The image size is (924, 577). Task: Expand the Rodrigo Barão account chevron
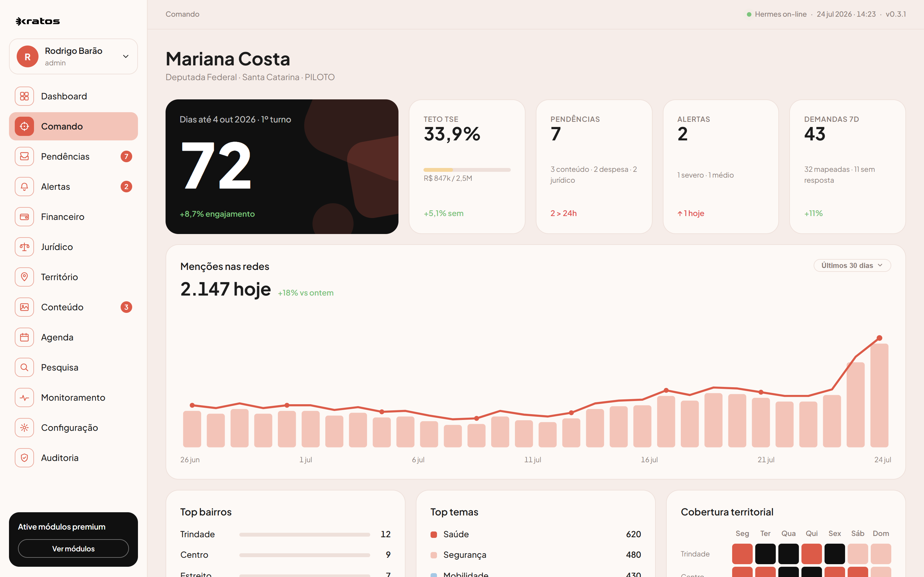(126, 56)
